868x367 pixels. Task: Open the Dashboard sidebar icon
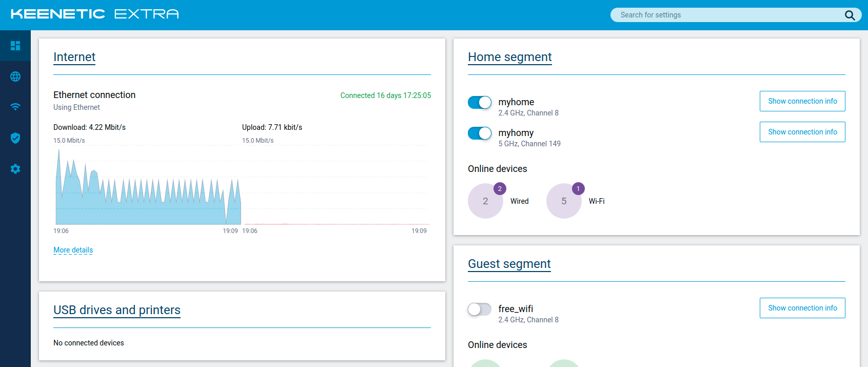point(15,46)
